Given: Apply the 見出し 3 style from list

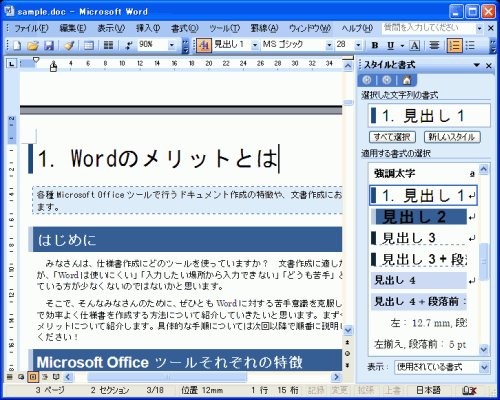Looking at the screenshot, I should 424,238.
